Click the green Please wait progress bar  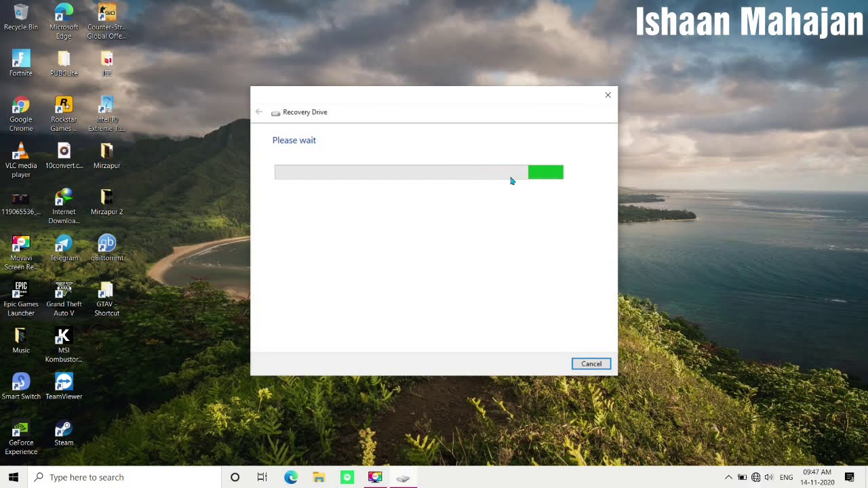pos(419,172)
